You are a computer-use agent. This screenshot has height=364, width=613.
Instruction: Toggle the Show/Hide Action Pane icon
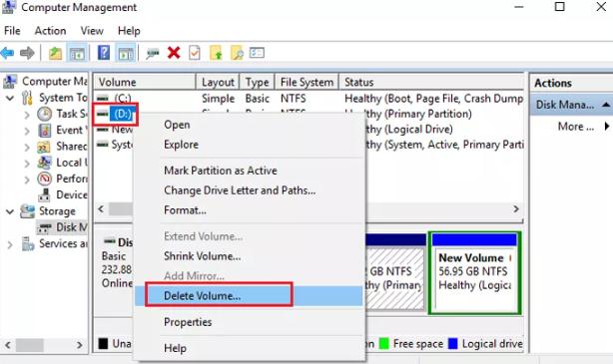(x=126, y=53)
